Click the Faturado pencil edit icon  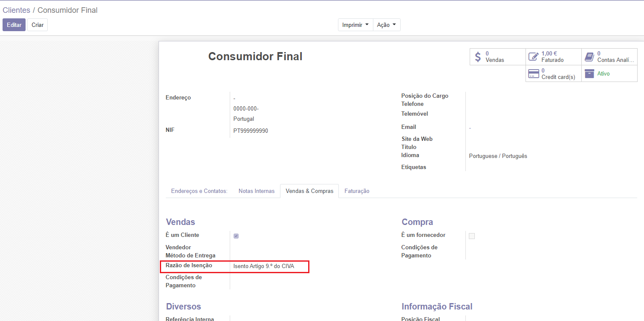(x=533, y=57)
